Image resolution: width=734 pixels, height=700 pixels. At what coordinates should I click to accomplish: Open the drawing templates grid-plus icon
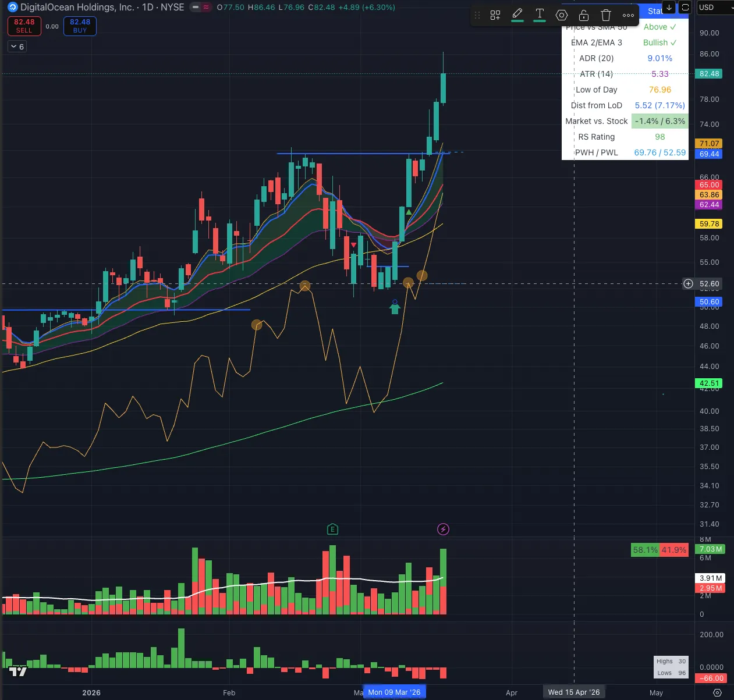495,16
